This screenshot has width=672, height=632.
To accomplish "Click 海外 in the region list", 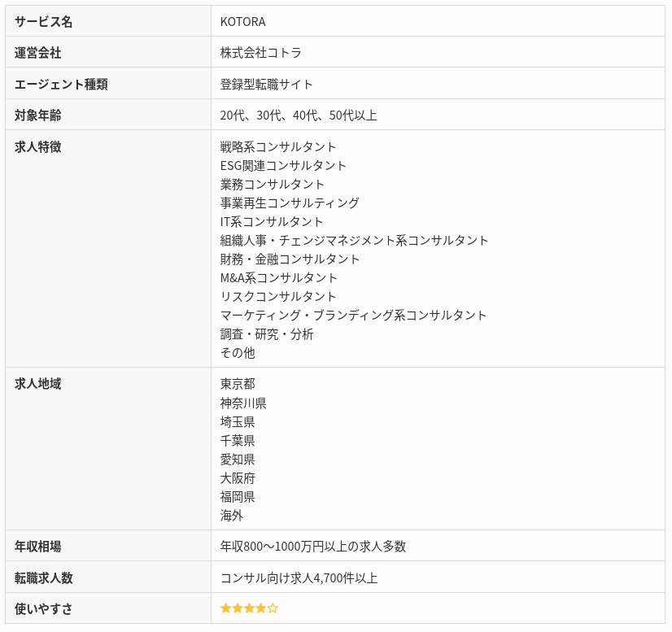I will (231, 516).
